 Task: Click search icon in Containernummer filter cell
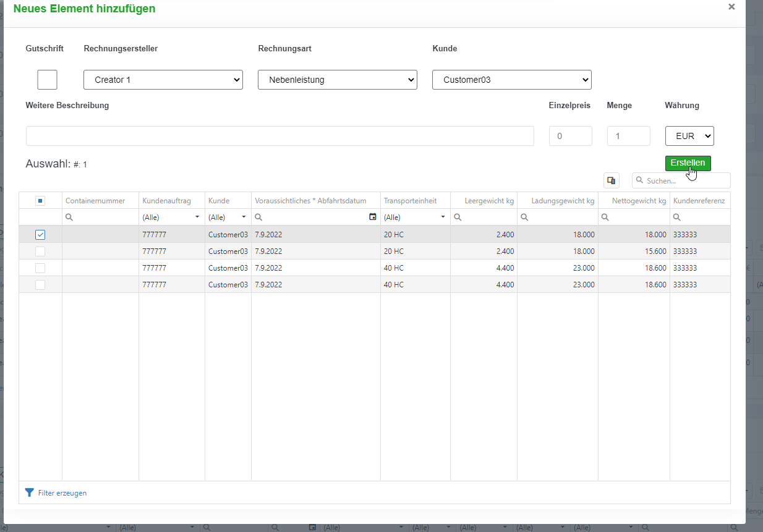(x=69, y=217)
